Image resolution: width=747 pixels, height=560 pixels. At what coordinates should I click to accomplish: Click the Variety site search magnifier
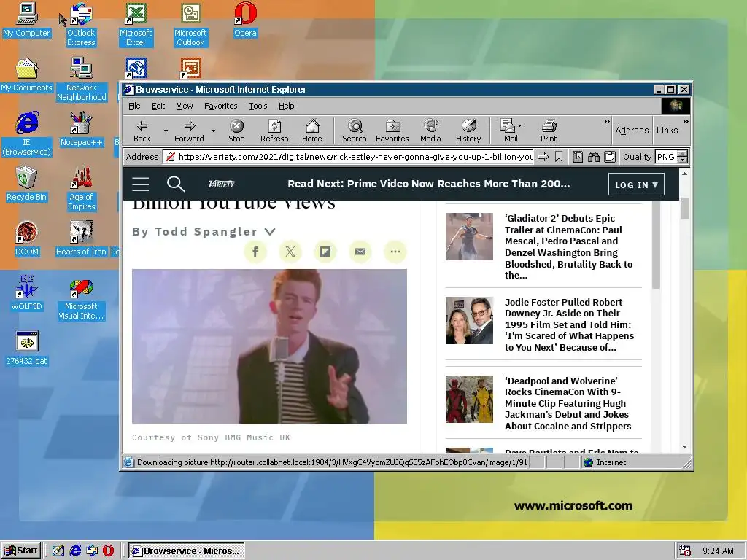(175, 184)
